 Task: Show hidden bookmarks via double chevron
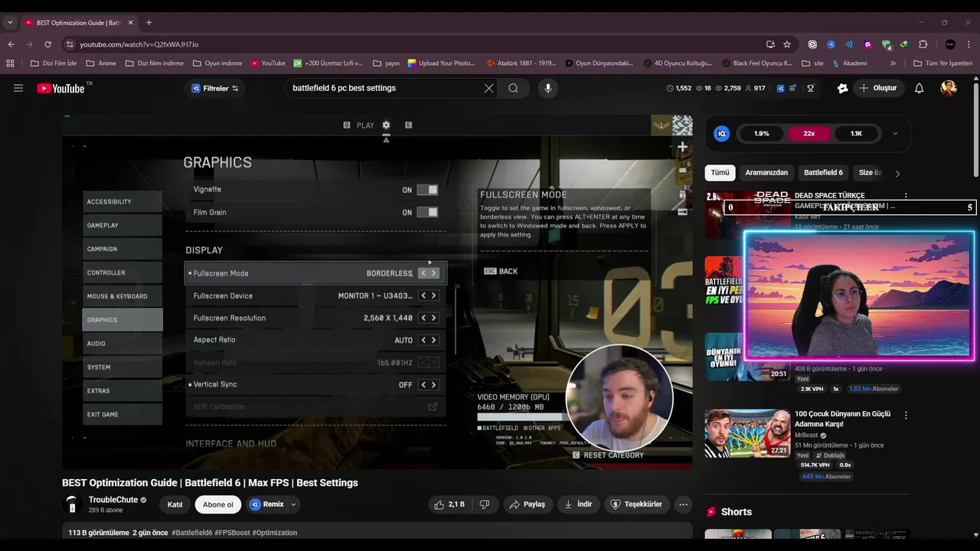(893, 64)
